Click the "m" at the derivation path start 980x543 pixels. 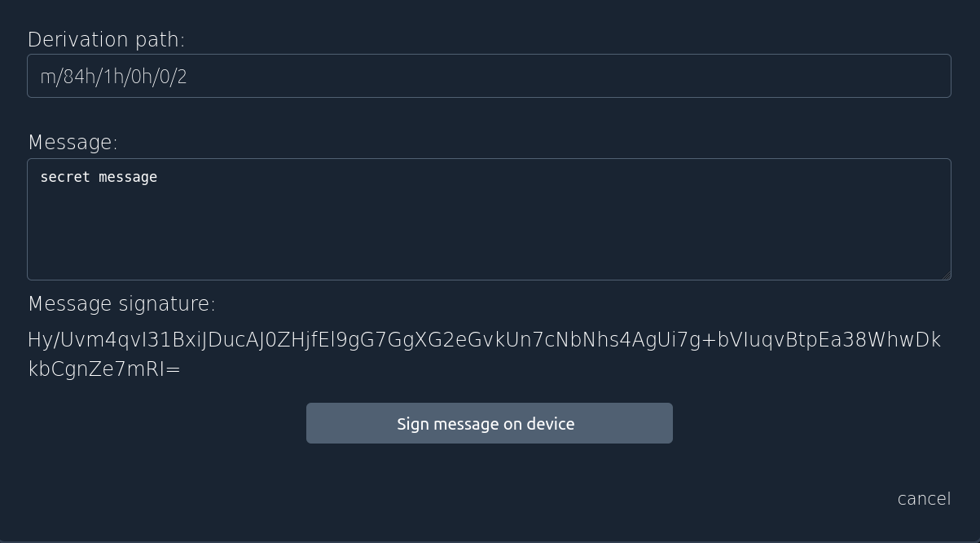coord(47,77)
